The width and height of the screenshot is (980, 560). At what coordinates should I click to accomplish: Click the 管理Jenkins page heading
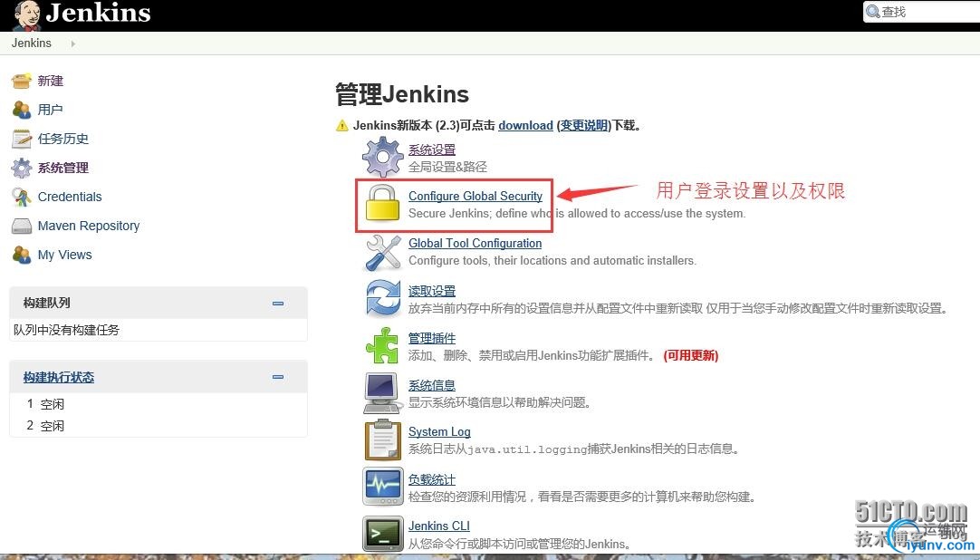point(402,94)
